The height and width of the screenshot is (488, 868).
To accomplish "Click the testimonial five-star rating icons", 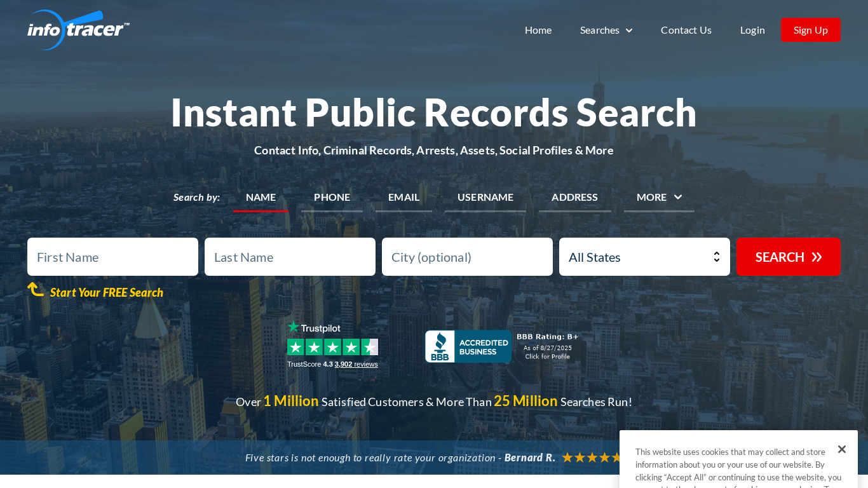I will tap(591, 457).
